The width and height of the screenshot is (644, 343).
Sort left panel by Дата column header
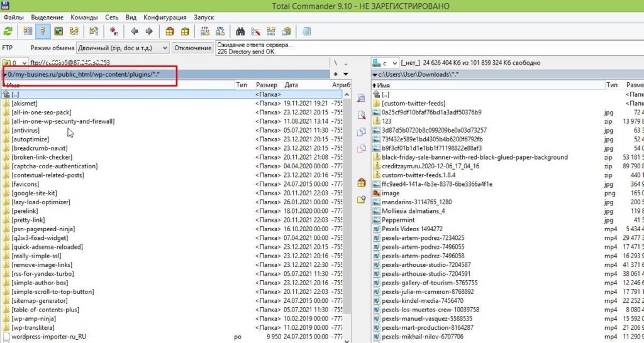[291, 84]
